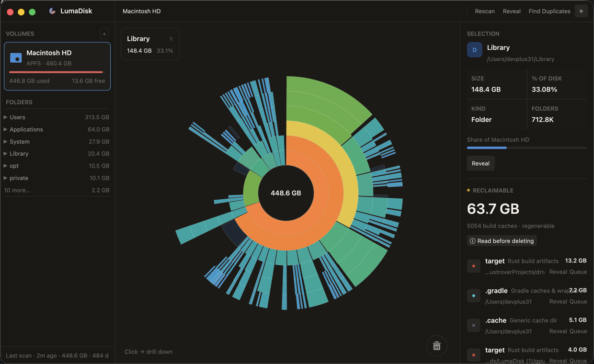
Task: Click the blue D folder badge icon
Action: [x=475, y=50]
